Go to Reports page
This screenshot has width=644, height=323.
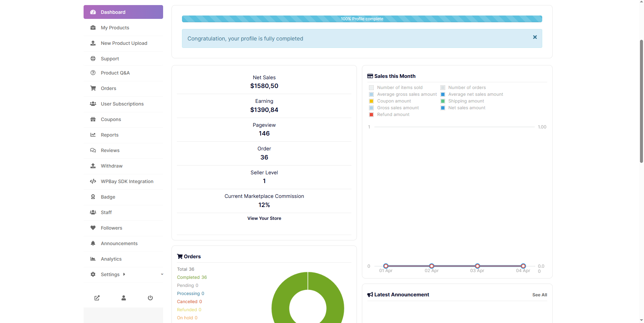[123, 135]
